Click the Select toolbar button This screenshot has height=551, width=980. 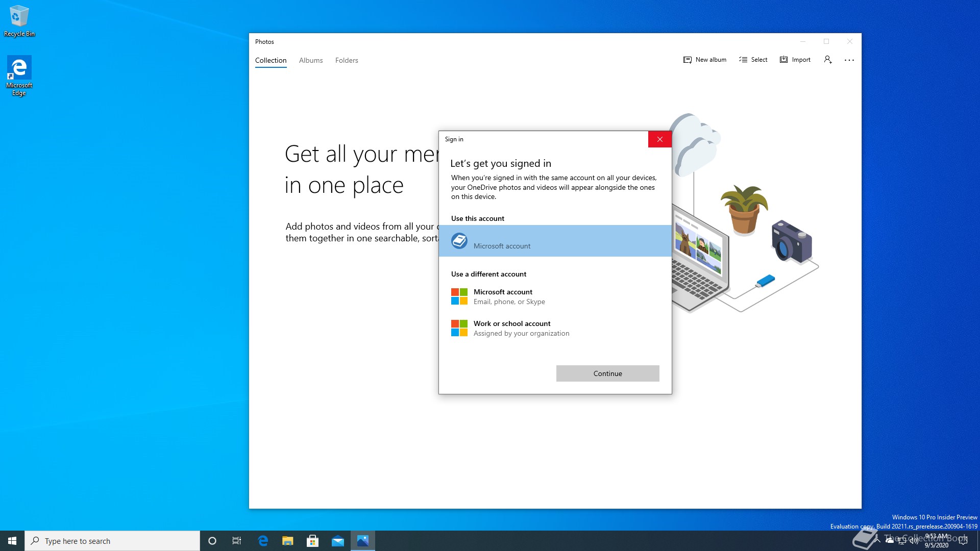753,60
